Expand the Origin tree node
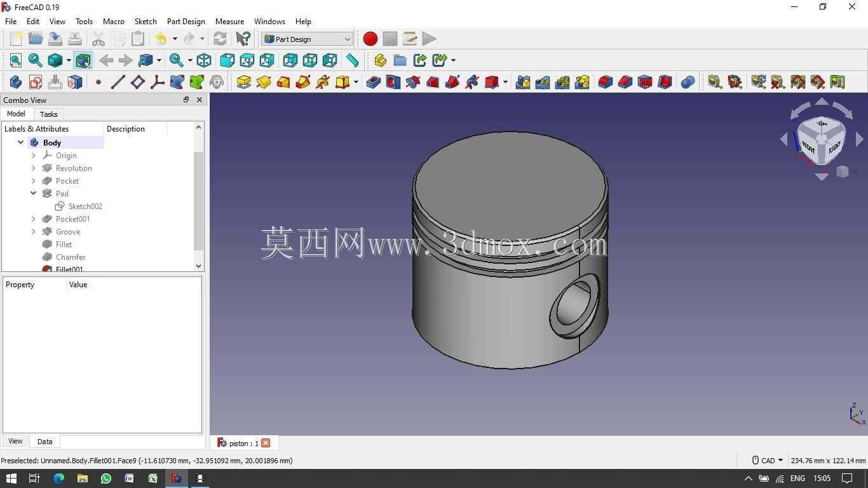The image size is (868, 488). pyautogui.click(x=34, y=155)
